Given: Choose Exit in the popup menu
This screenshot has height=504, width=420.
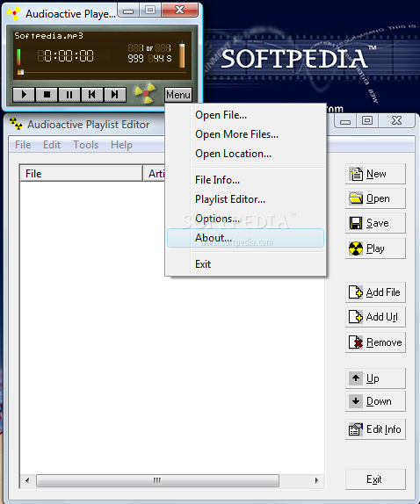Looking at the screenshot, I should (245, 264).
